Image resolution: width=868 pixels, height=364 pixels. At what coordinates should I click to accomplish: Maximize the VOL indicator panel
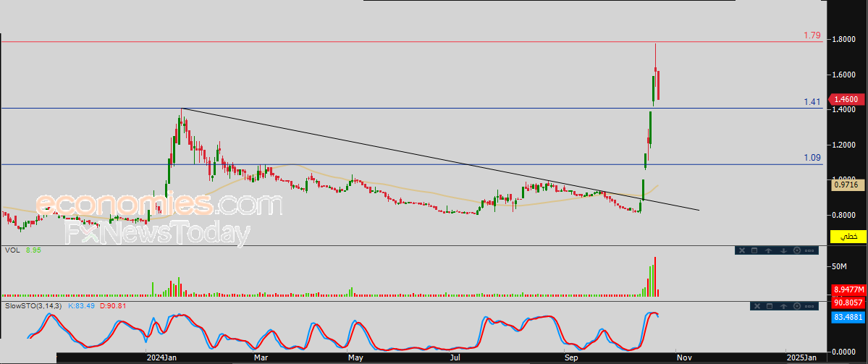[x=754, y=250]
